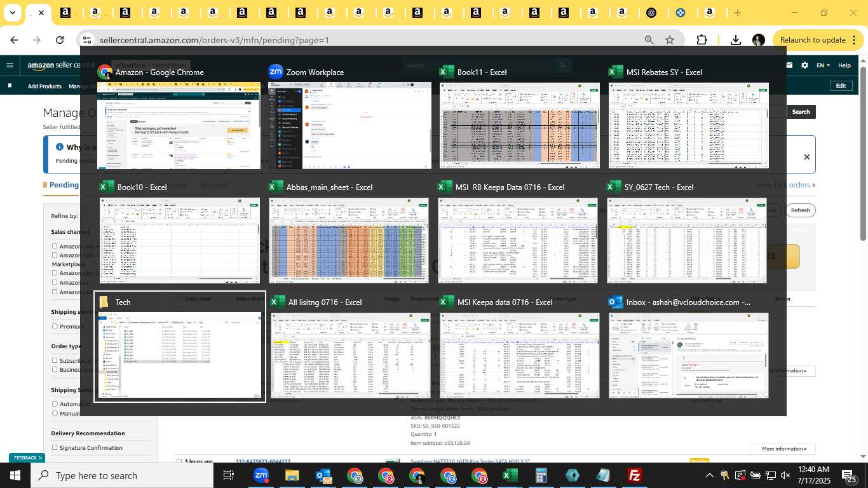Open the Windows Start menu
868x488 pixels.
15,475
